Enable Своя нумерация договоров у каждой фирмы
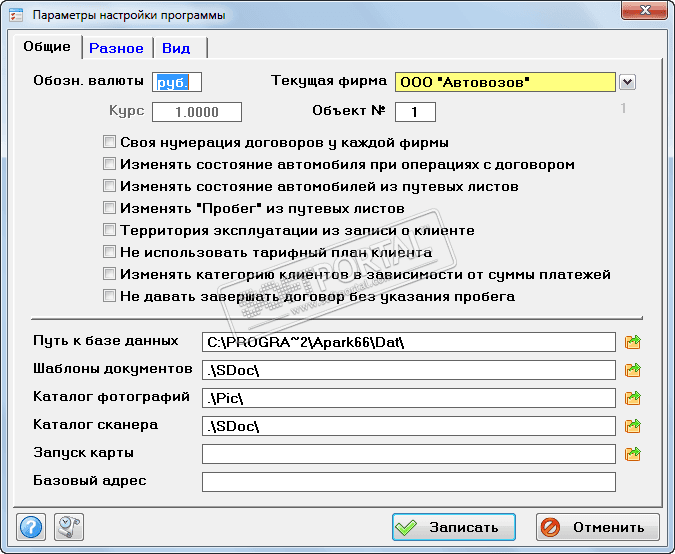This screenshot has width=675, height=554. point(109,142)
